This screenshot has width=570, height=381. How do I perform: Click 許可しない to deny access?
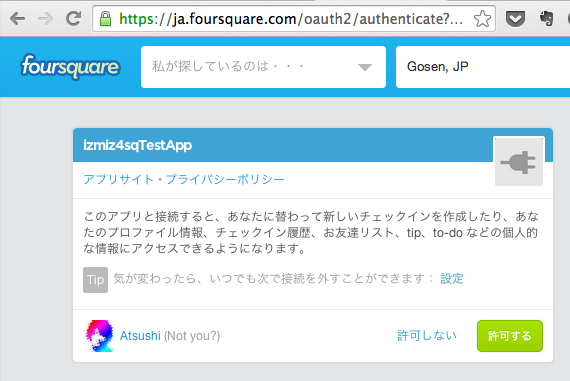427,336
